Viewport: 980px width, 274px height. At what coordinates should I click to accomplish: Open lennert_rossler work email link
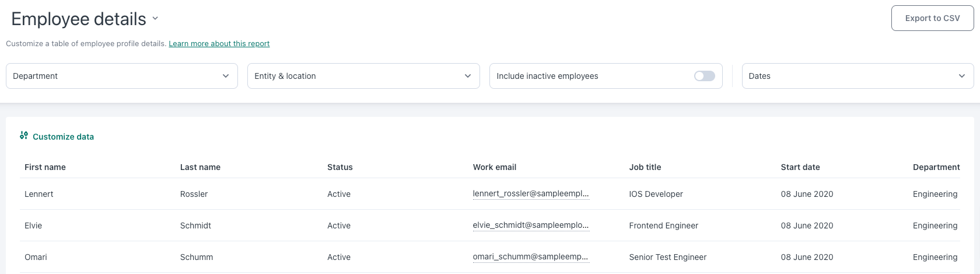[x=531, y=194]
